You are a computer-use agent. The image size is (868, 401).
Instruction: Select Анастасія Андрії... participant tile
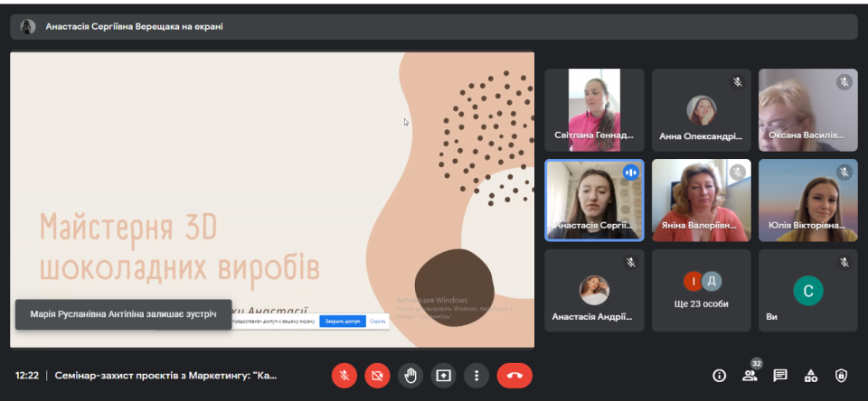(594, 291)
